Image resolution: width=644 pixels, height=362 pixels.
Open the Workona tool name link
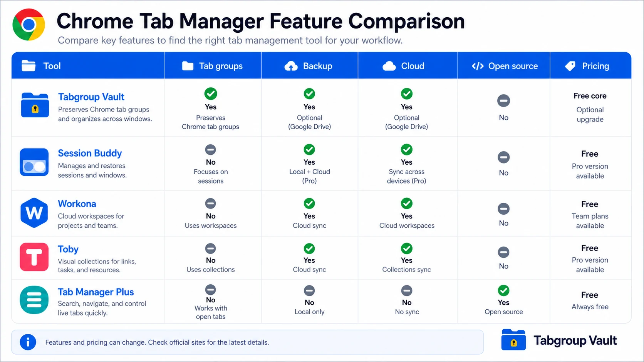[x=77, y=204]
